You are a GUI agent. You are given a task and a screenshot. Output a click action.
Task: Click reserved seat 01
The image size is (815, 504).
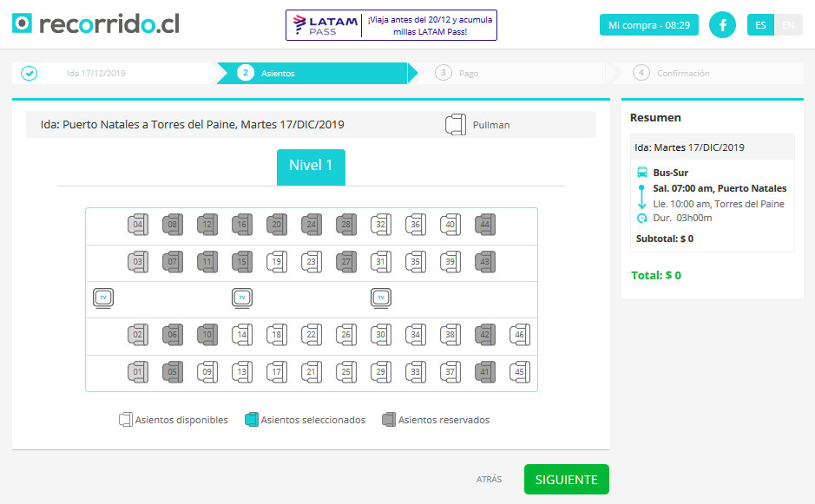pyautogui.click(x=138, y=372)
